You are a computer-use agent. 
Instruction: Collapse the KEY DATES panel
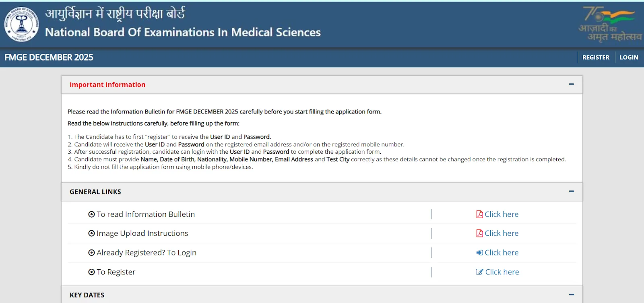pos(571,295)
